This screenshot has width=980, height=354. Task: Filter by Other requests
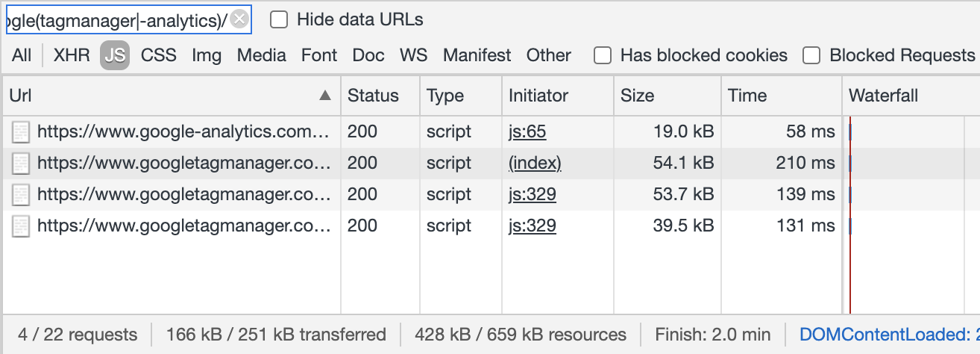point(549,55)
